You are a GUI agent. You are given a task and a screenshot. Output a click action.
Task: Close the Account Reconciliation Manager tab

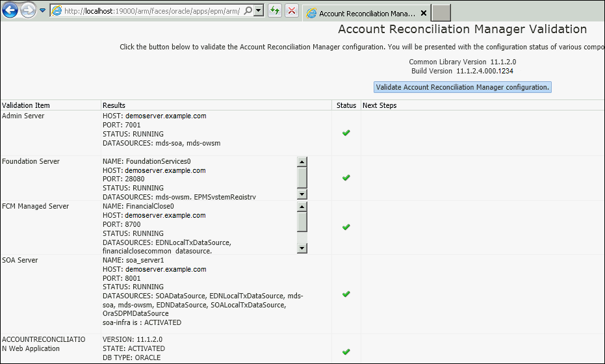coord(423,13)
